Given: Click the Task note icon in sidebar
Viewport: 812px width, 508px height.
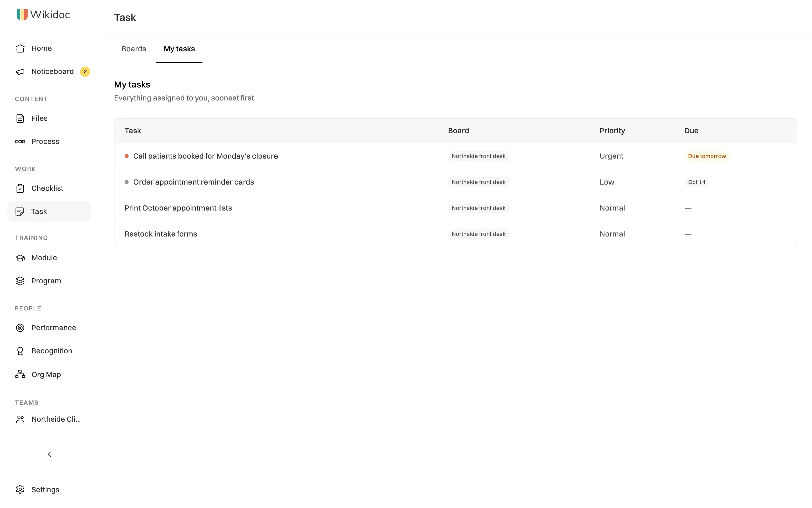Looking at the screenshot, I should click(x=20, y=211).
